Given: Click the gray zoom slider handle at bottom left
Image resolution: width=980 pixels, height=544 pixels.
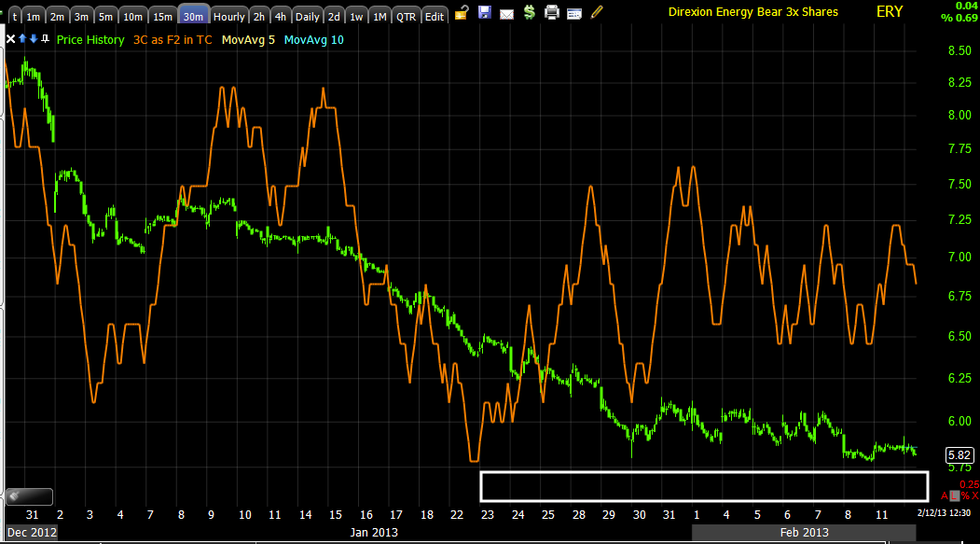Looking at the screenshot, I should (x=29, y=496).
